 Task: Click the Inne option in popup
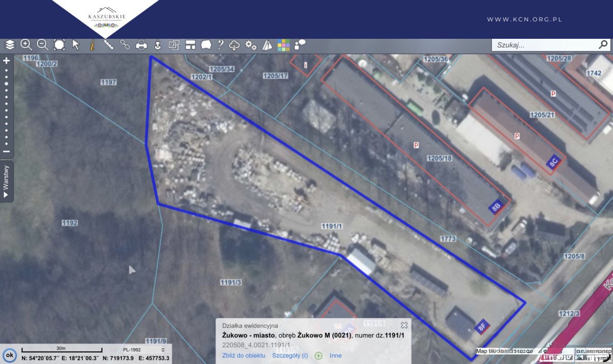(336, 355)
